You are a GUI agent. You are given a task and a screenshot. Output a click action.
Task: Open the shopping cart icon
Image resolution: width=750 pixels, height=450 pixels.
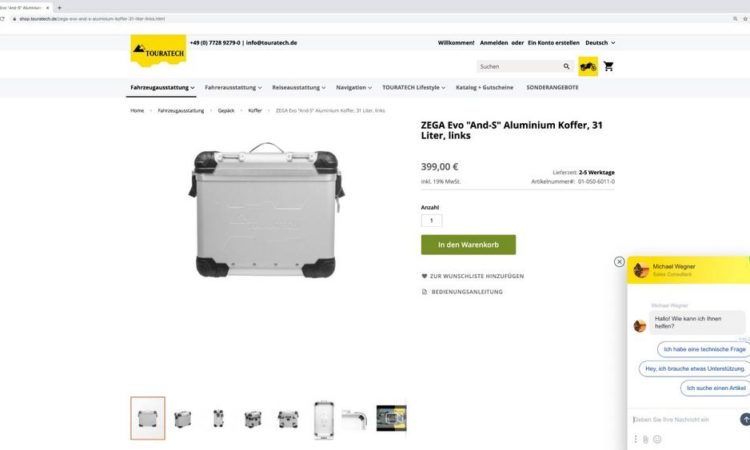coord(608,66)
